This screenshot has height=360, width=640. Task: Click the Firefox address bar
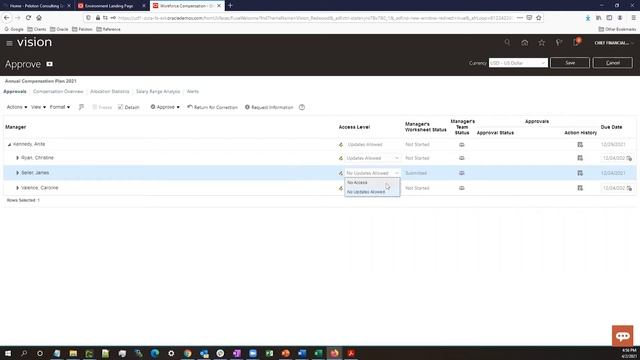[314, 18]
